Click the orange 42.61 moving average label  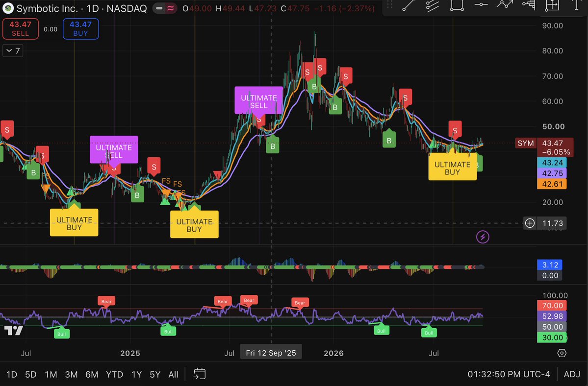(552, 184)
